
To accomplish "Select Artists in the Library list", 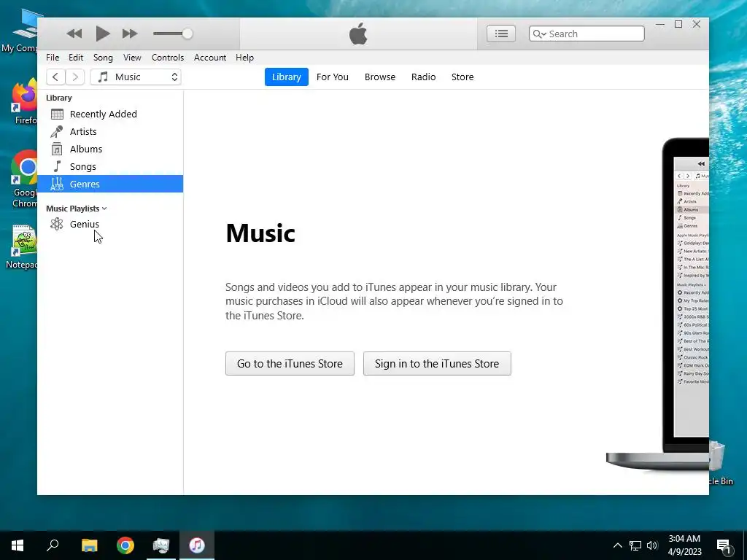I will [x=110, y=131].
